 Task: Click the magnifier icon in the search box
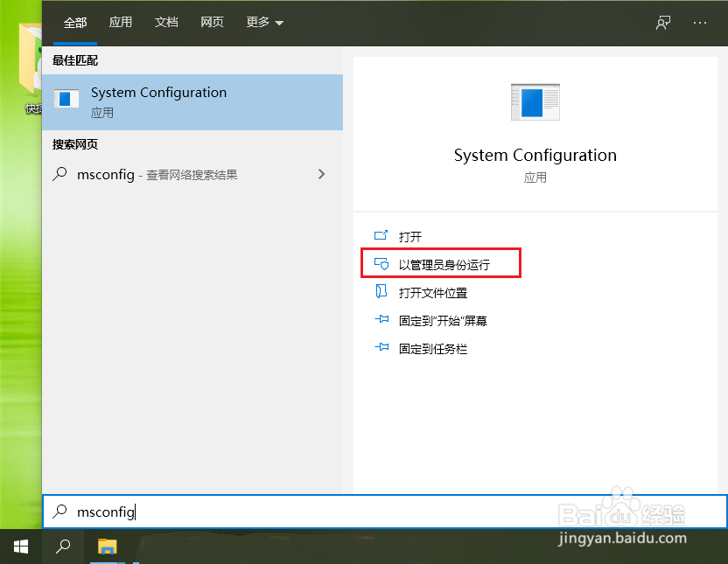click(x=60, y=512)
